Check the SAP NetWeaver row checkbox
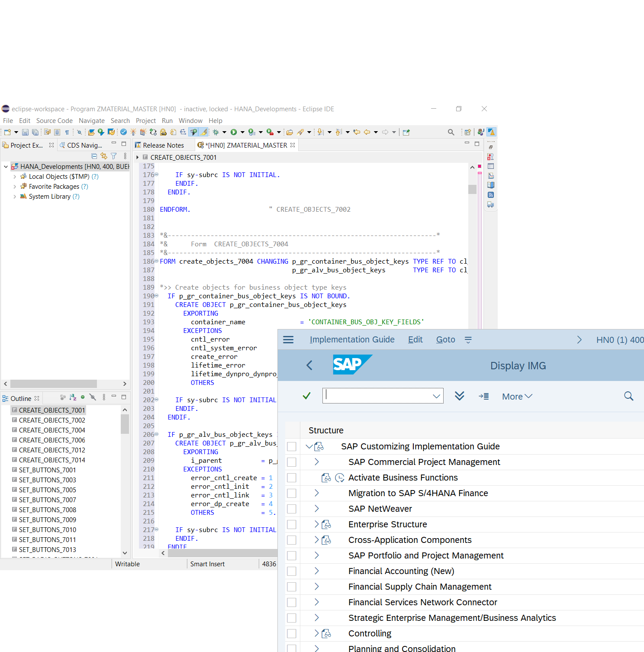644x652 pixels. coord(292,509)
